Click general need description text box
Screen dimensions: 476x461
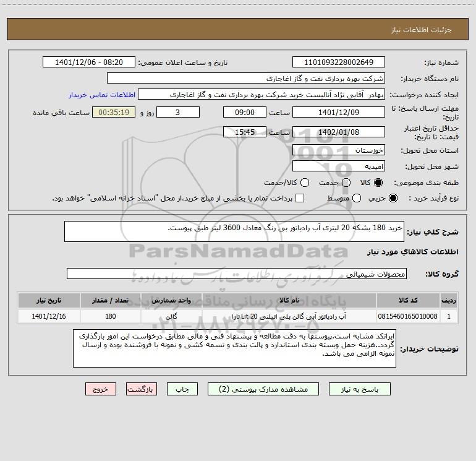click(x=234, y=231)
